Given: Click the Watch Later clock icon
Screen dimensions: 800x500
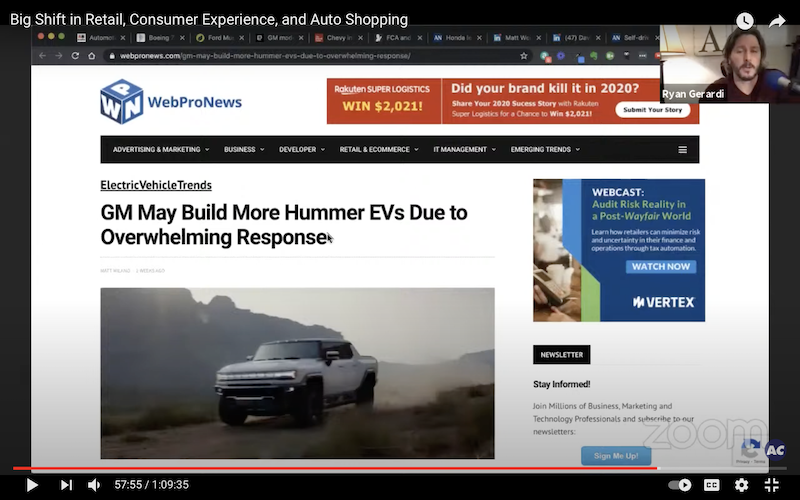Looking at the screenshot, I should pyautogui.click(x=745, y=21).
